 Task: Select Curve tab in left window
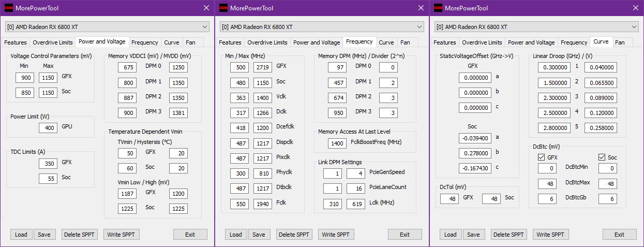tap(171, 42)
